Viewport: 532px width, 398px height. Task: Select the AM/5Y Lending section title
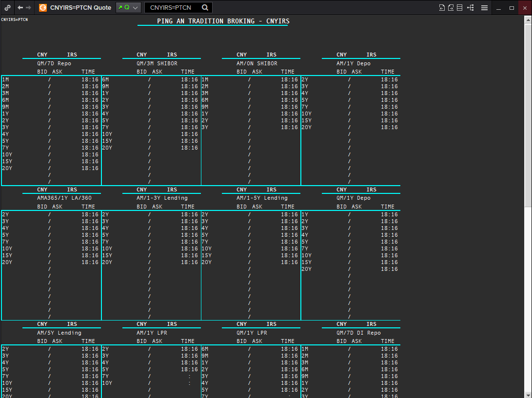coord(59,333)
